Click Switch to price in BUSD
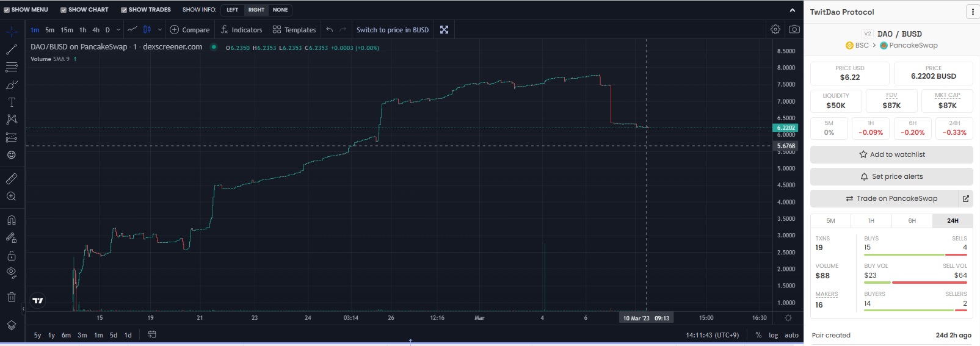Screen dimensions: 980x346 pos(393,29)
